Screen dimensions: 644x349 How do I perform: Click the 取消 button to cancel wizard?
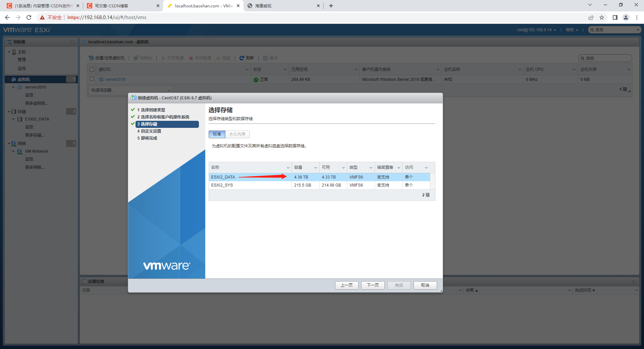tap(425, 285)
